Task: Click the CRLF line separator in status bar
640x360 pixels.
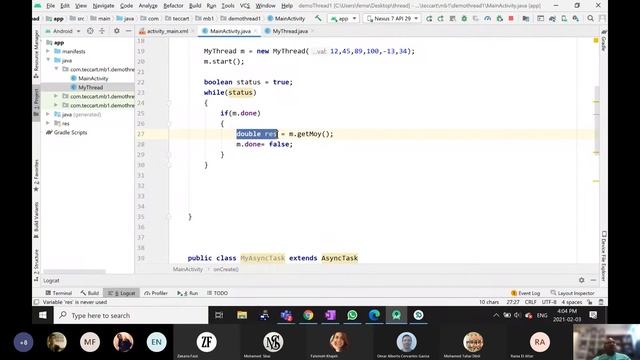Action: coord(531,302)
